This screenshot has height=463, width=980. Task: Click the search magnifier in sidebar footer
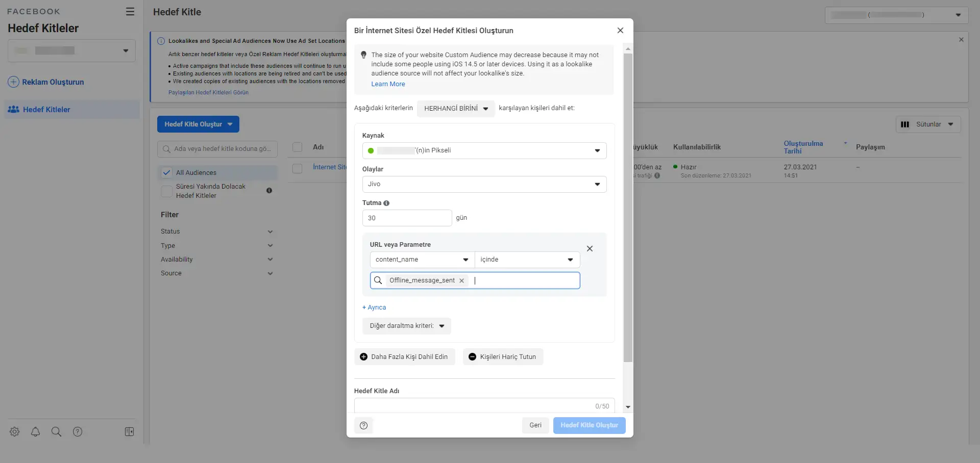coord(56,432)
